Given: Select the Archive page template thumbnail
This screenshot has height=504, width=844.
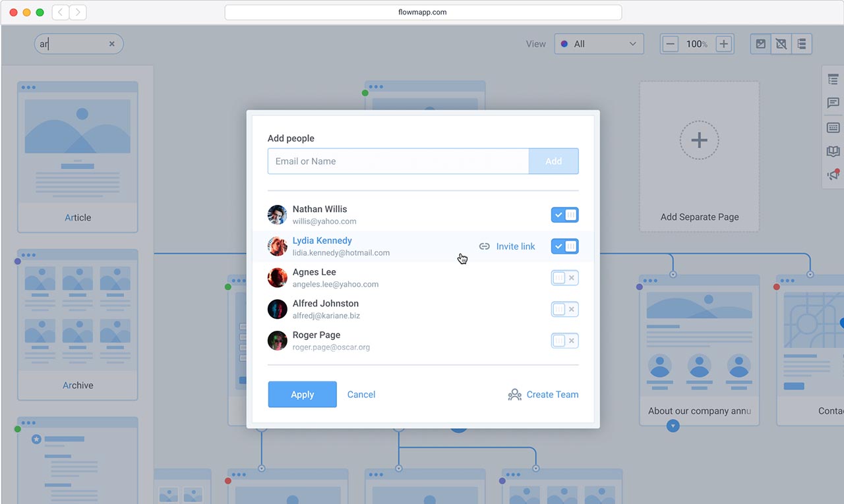Looking at the screenshot, I should coord(78,325).
